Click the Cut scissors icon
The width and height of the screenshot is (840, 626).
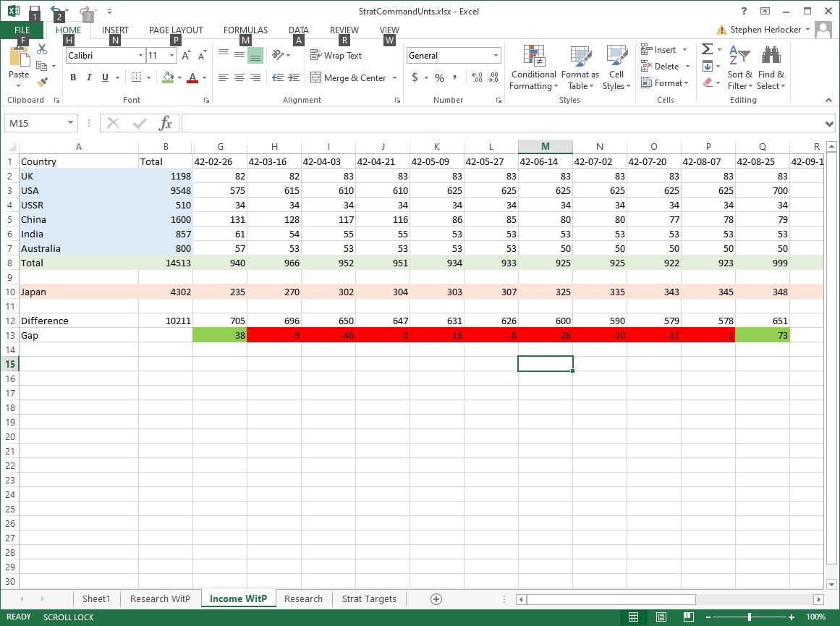pyautogui.click(x=42, y=49)
